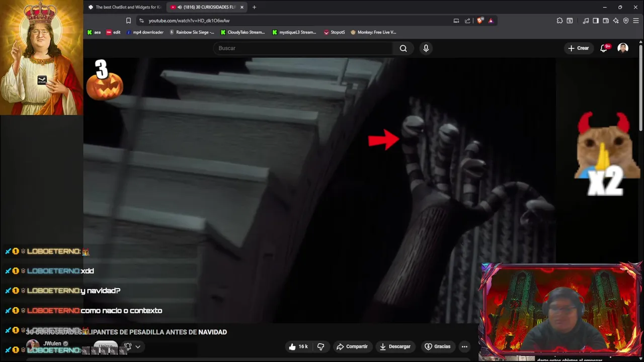Click the YouTube Buscar search field

point(303,48)
